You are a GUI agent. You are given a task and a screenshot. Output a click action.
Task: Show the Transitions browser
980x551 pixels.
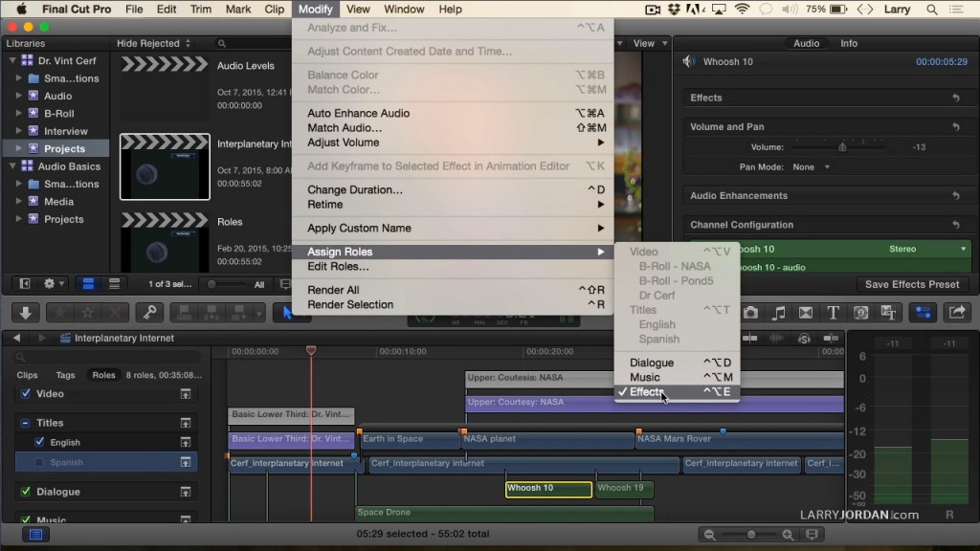pos(806,313)
